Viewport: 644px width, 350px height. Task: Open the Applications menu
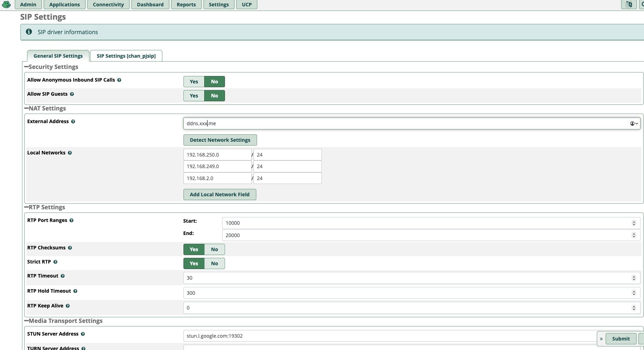(x=64, y=5)
